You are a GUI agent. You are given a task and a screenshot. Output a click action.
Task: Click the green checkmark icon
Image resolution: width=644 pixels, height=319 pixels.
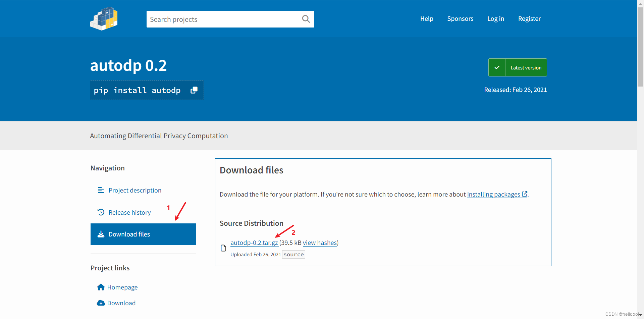497,67
